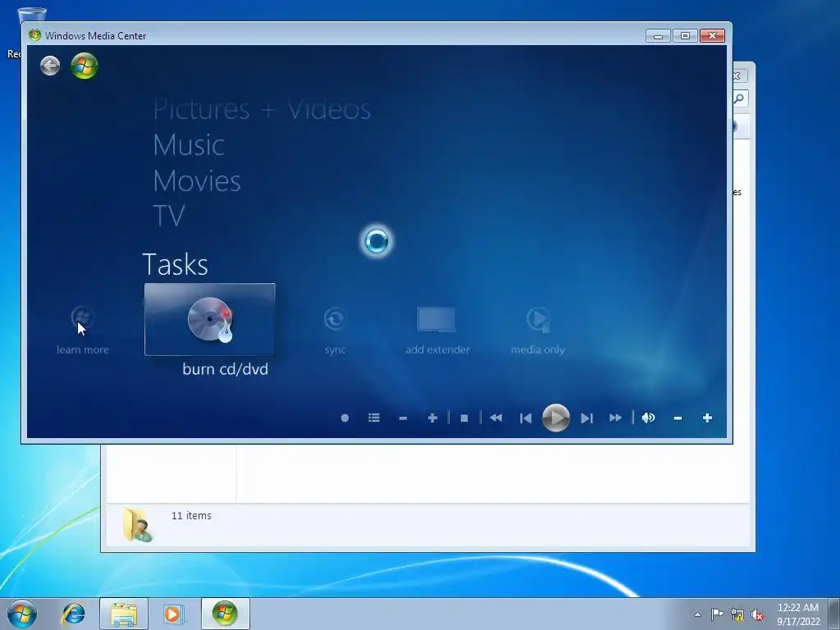This screenshot has width=840, height=630.
Task: Select the Movies menu item
Action: (x=197, y=181)
